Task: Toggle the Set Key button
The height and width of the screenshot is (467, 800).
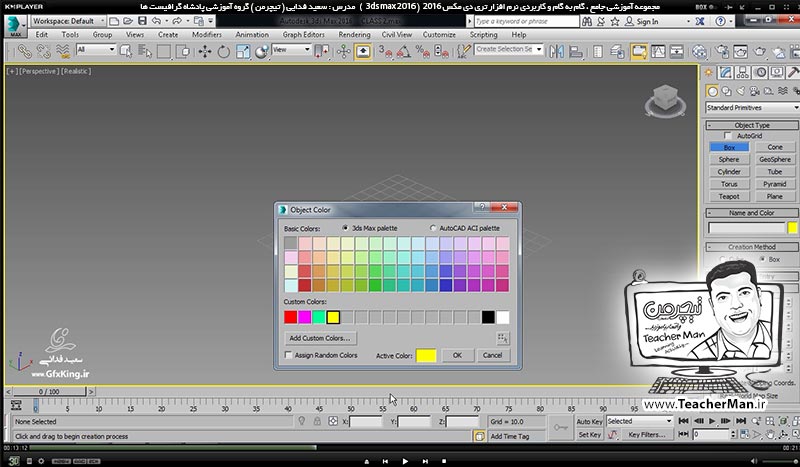Action: [589, 435]
